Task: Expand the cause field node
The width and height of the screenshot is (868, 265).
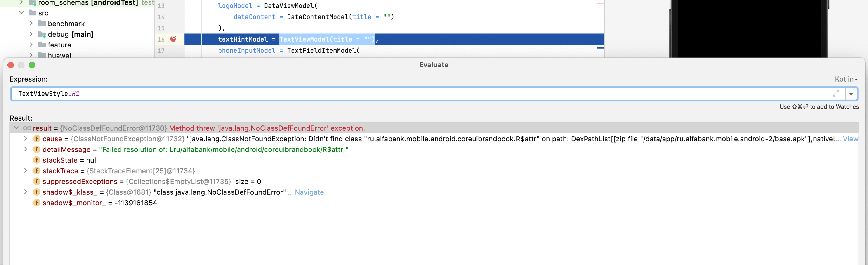Action: pyautogui.click(x=26, y=139)
